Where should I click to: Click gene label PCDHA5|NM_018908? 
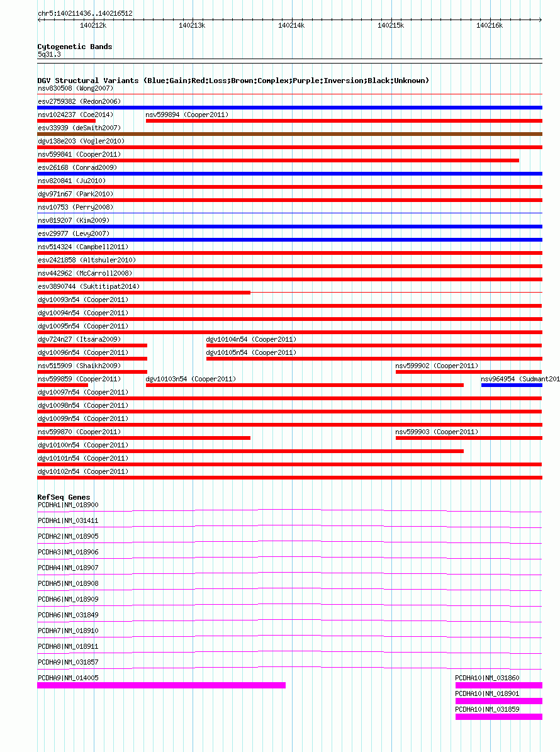coord(68,583)
